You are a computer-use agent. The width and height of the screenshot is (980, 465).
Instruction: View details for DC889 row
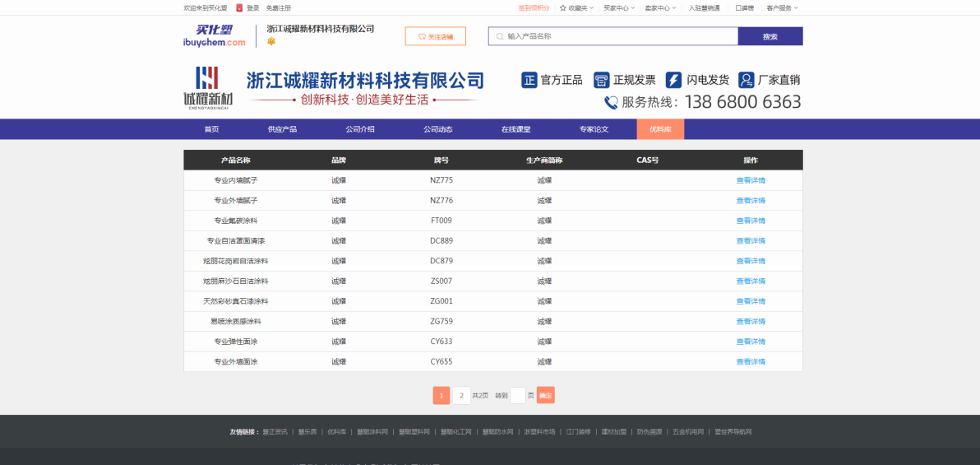point(751,240)
